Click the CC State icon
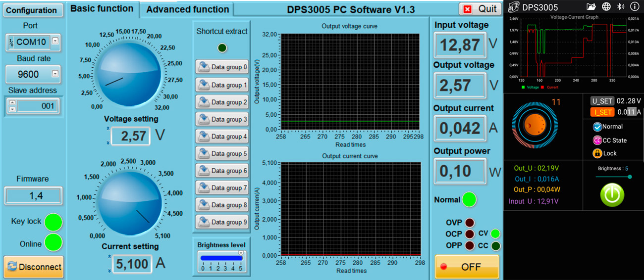 (597, 140)
